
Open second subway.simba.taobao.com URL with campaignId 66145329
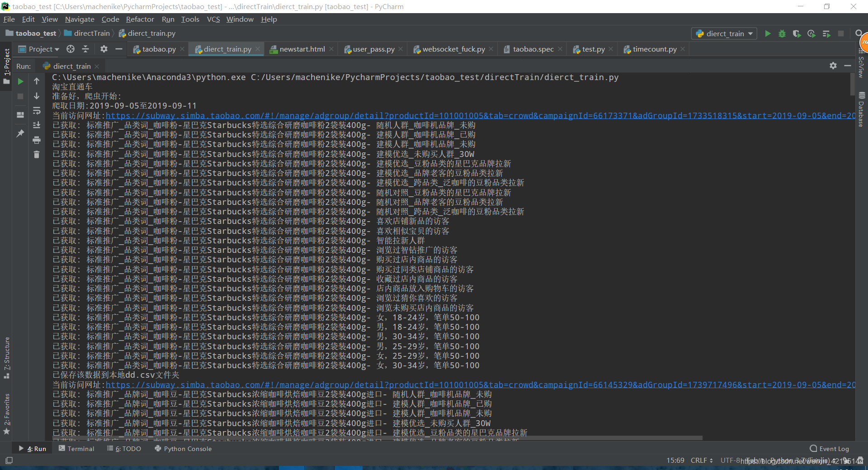coord(480,385)
